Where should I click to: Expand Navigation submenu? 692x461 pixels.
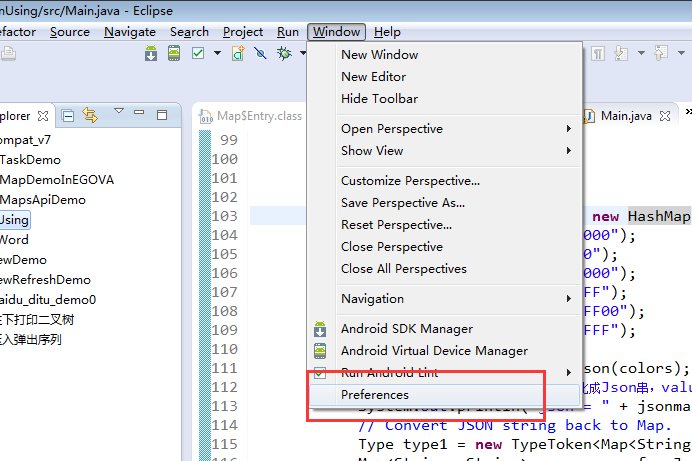(444, 299)
